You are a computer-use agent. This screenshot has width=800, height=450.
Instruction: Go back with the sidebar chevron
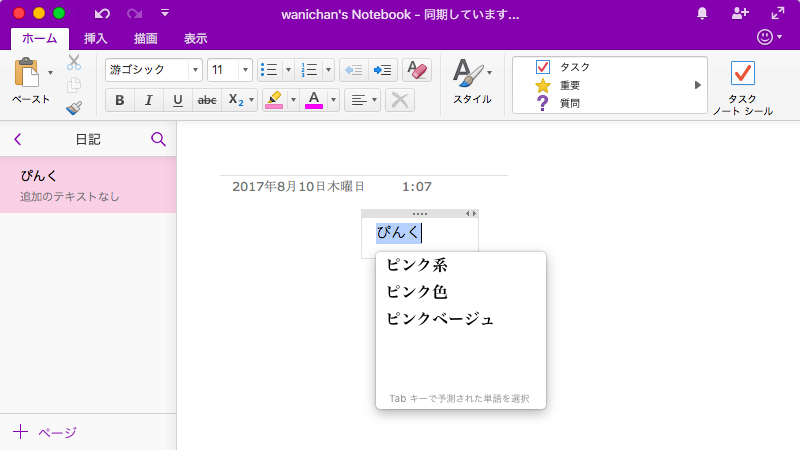[18, 139]
